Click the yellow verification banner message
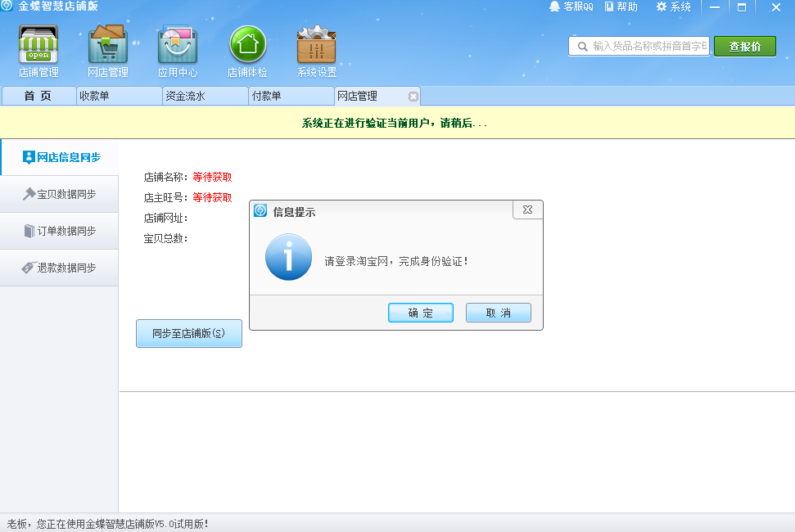 395,123
